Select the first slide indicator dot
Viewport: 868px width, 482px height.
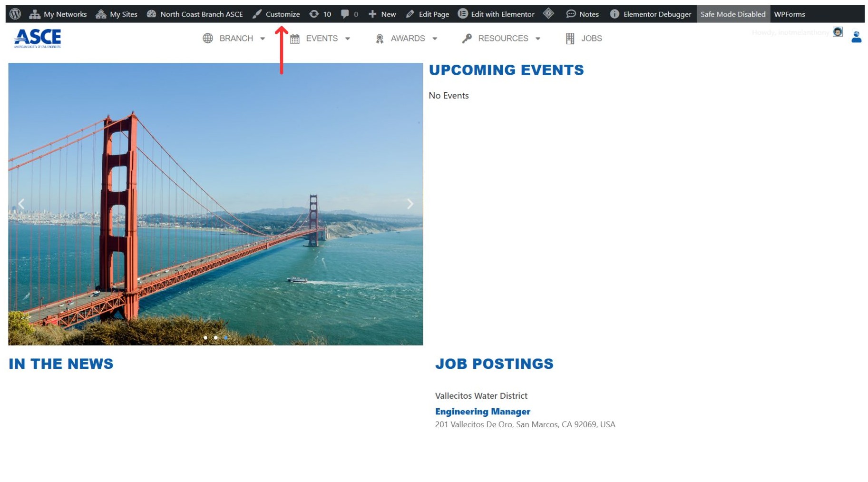pyautogui.click(x=205, y=338)
